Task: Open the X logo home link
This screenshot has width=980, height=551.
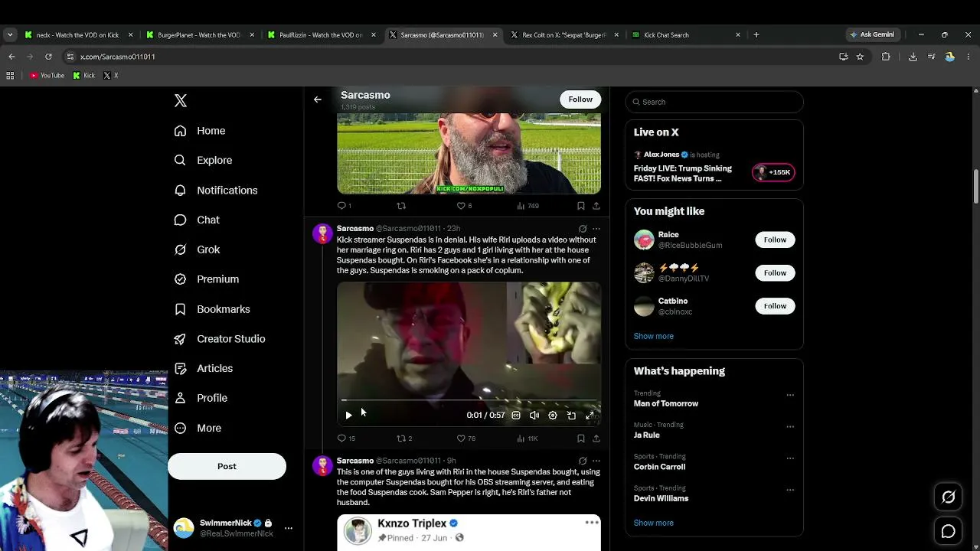Action: click(181, 101)
